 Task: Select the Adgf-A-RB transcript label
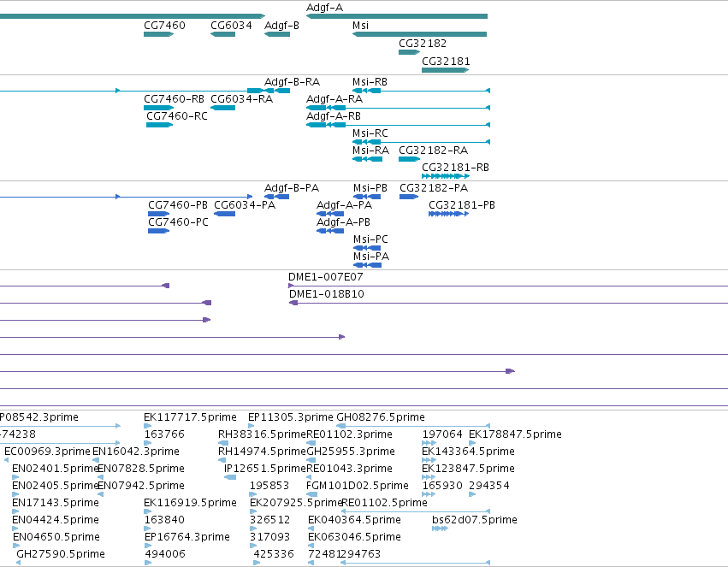coord(334,116)
